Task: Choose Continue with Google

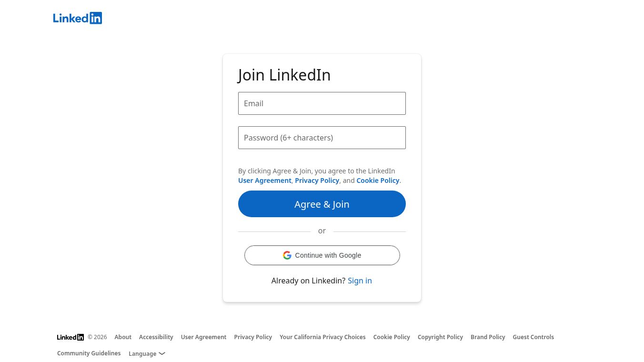Action: (x=322, y=255)
